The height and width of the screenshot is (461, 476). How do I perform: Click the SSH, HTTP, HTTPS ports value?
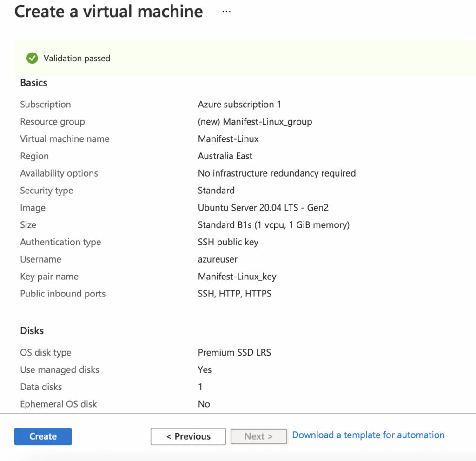pyautogui.click(x=235, y=294)
